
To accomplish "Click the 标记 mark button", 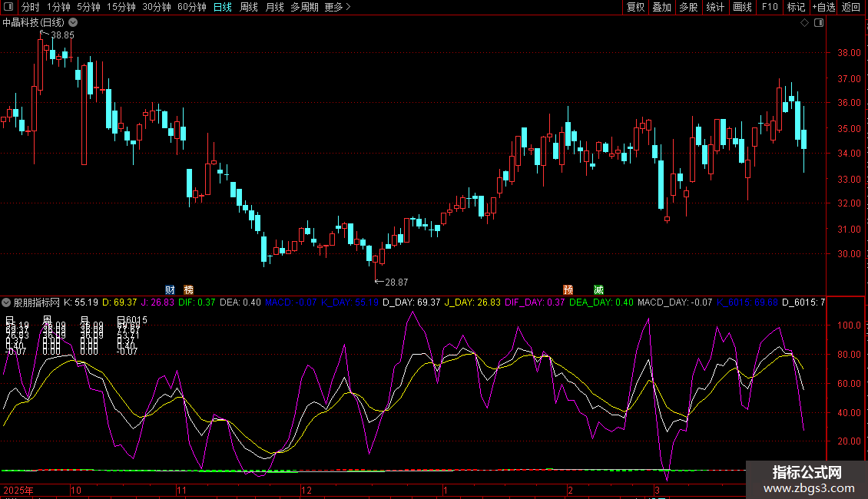I will click(796, 7).
